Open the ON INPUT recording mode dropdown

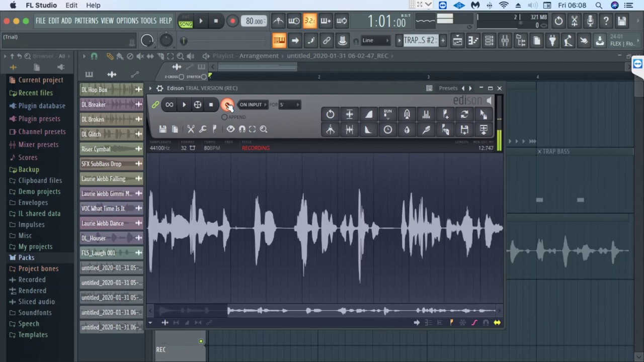pyautogui.click(x=253, y=105)
